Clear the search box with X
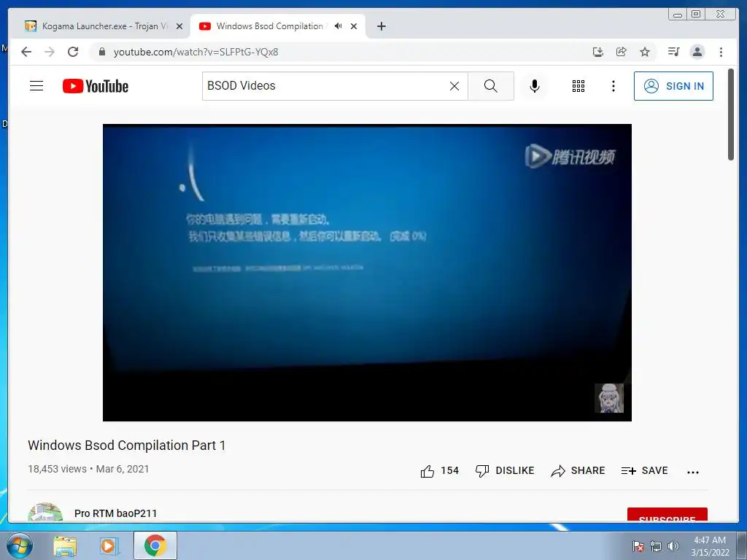Image resolution: width=747 pixels, height=560 pixels. tap(454, 86)
